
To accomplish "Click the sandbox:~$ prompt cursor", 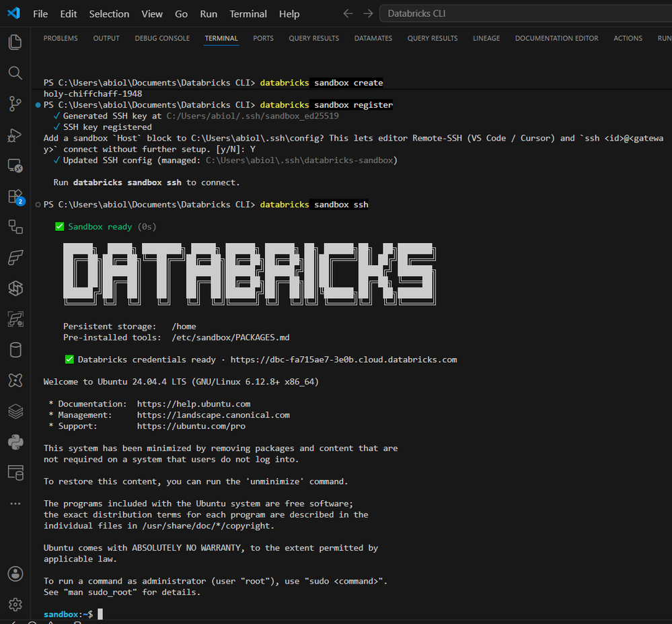I will (100, 614).
